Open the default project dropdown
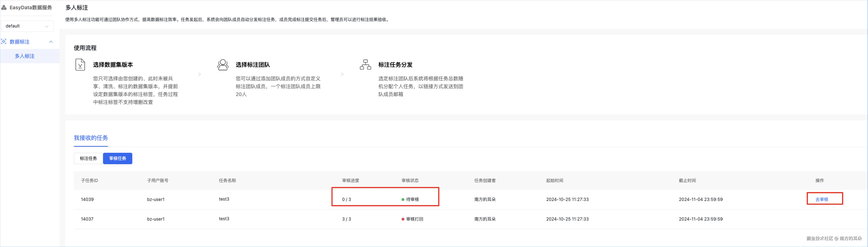The image size is (868, 247). [27, 26]
